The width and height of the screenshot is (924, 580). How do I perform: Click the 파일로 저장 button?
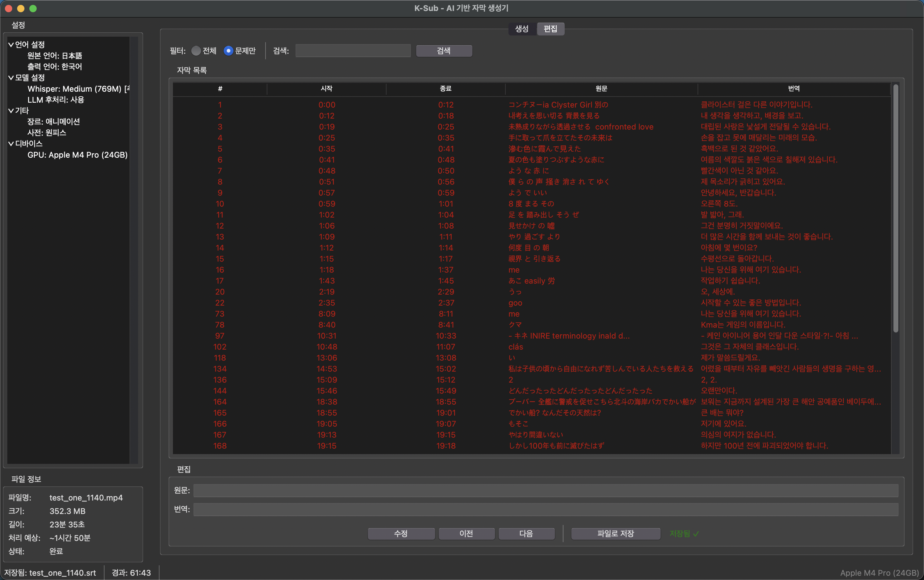615,534
